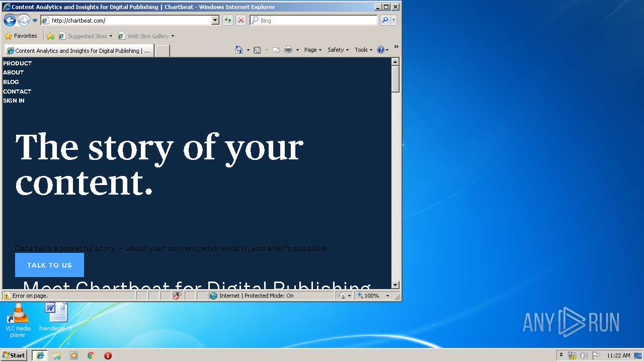Image resolution: width=644 pixels, height=362 pixels.
Task: Click the TALK TO US button
Action: pyautogui.click(x=49, y=265)
